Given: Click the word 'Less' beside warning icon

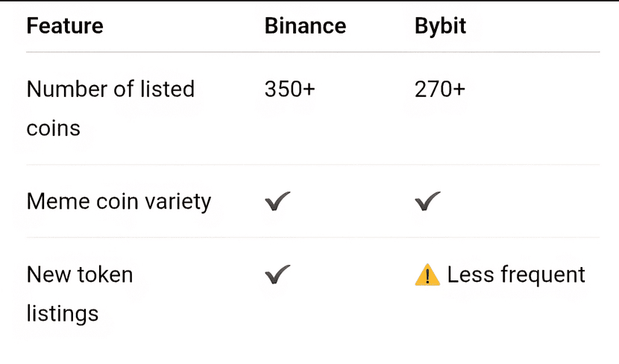Looking at the screenshot, I should (468, 274).
